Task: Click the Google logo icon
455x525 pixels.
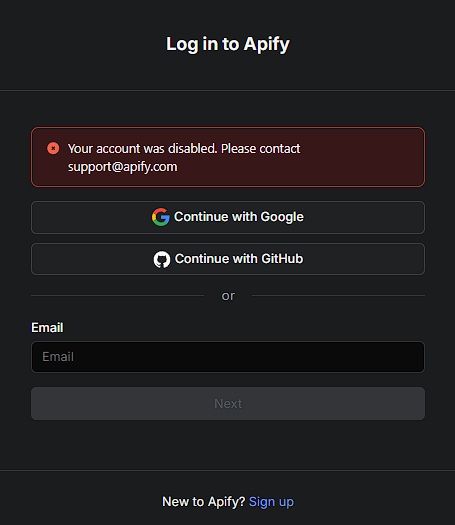Action: (161, 217)
